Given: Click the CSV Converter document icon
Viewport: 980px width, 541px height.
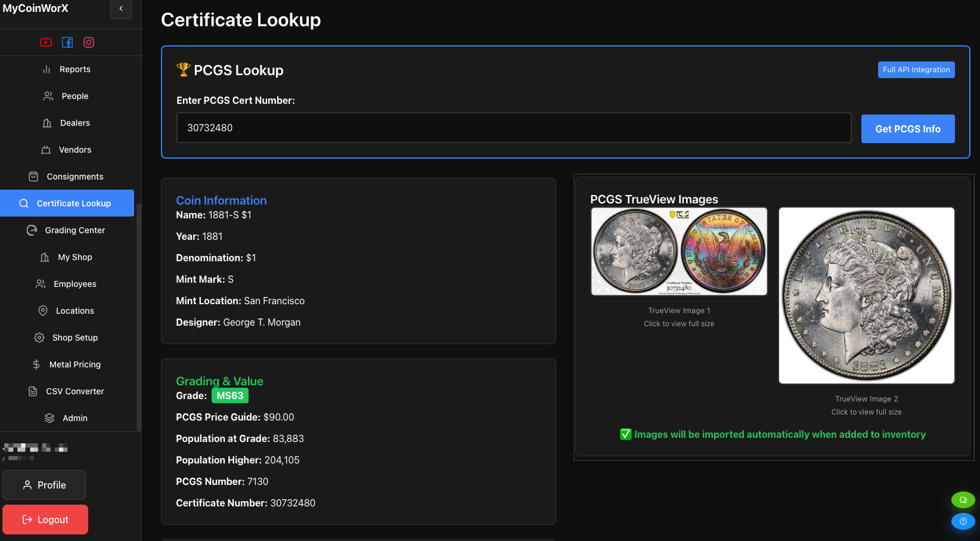Looking at the screenshot, I should pos(32,391).
